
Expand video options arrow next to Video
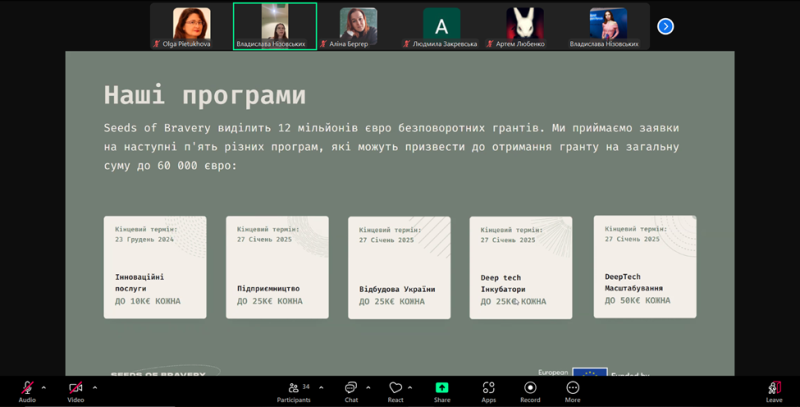[95, 387]
